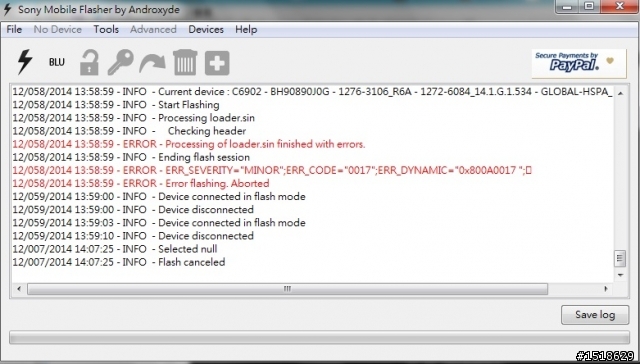Click the padlock root device icon

pyautogui.click(x=89, y=62)
